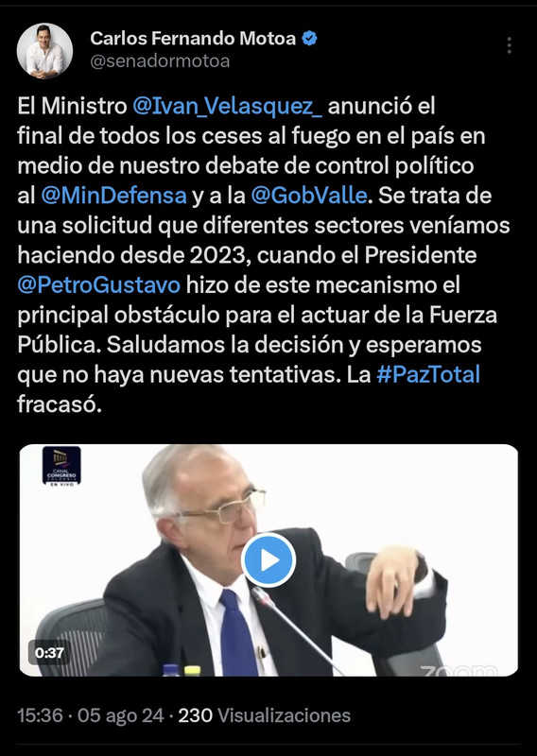The width and height of the screenshot is (537, 756).
Task: Open the @GobValle mention link
Action: point(309,196)
